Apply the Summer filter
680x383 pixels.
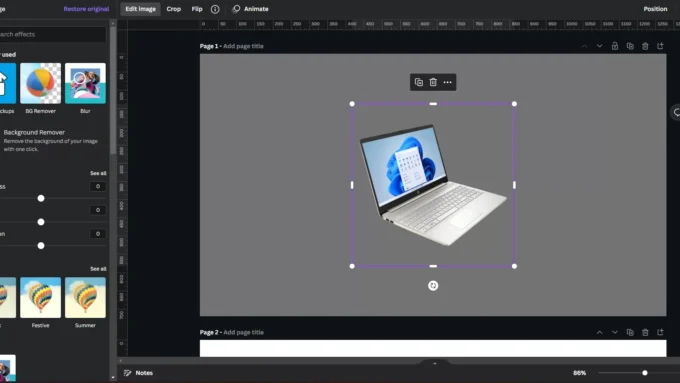pos(85,298)
